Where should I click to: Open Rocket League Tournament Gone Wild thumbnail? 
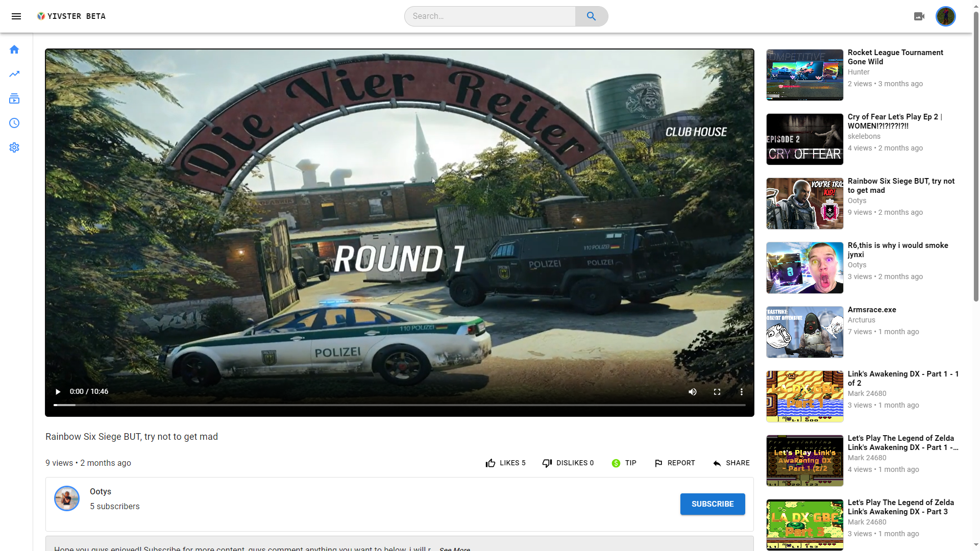804,75
